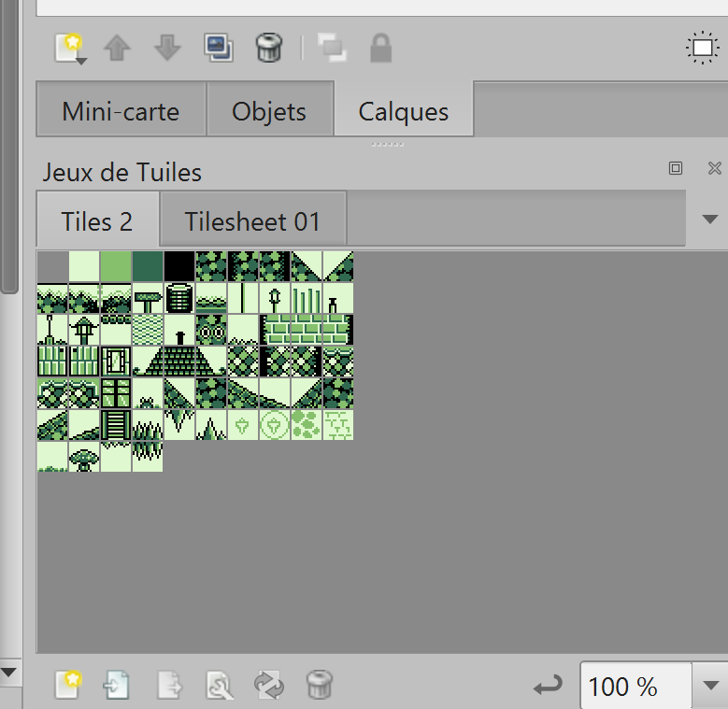The width and height of the screenshot is (728, 709).
Task: Open the edit tileset tool
Action: 220,686
